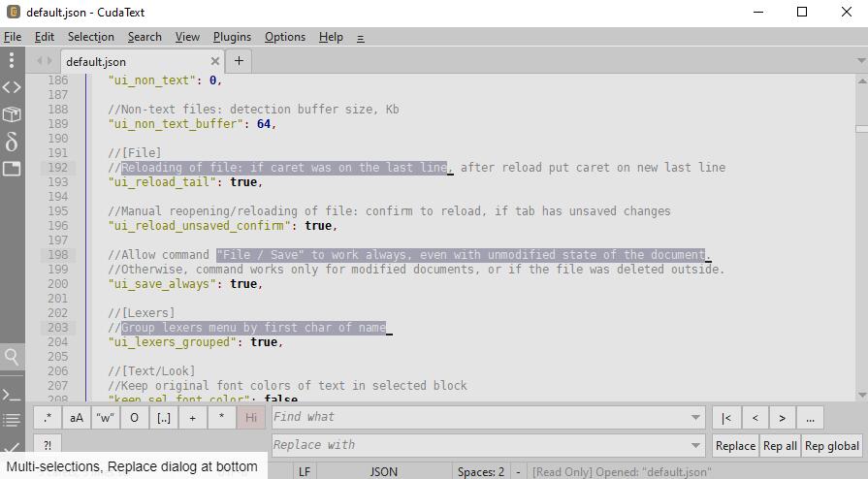Open the Project Manager box icon

12,114
